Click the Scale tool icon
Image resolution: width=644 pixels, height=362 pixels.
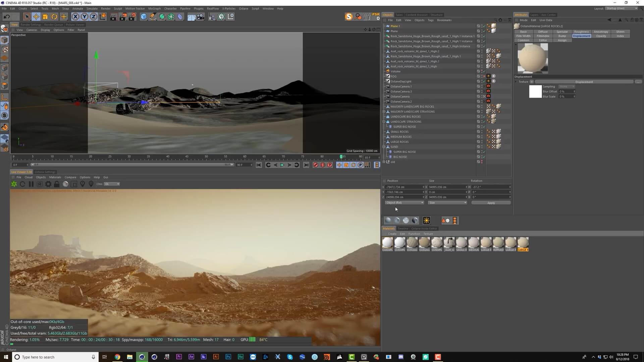[45, 16]
